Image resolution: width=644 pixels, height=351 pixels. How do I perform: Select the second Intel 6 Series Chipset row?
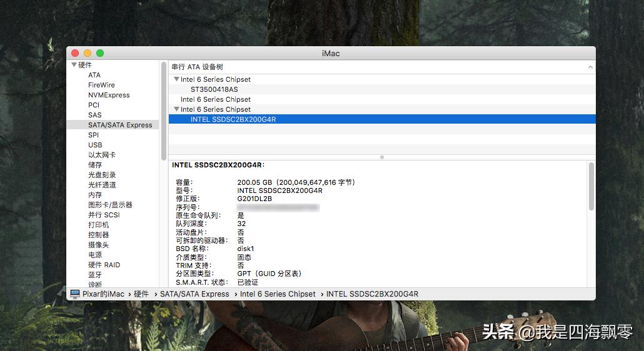[x=382, y=99]
